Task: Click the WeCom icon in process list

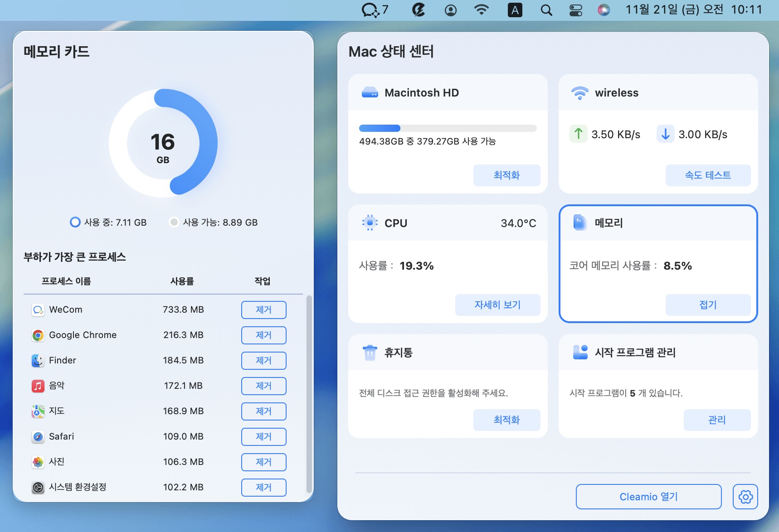Action: click(38, 310)
